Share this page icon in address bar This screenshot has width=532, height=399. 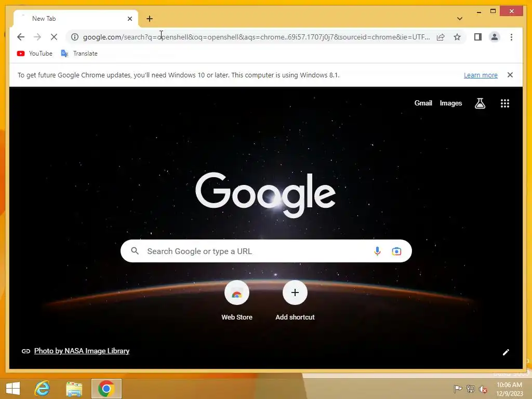coord(441,37)
